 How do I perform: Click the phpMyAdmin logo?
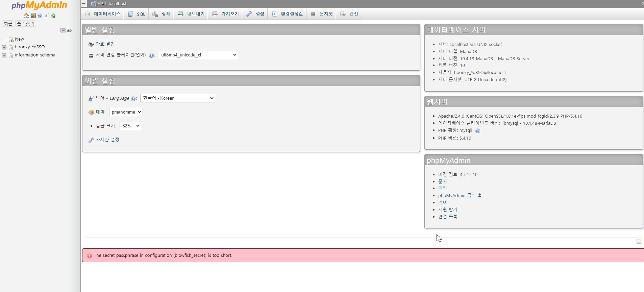(x=39, y=5)
